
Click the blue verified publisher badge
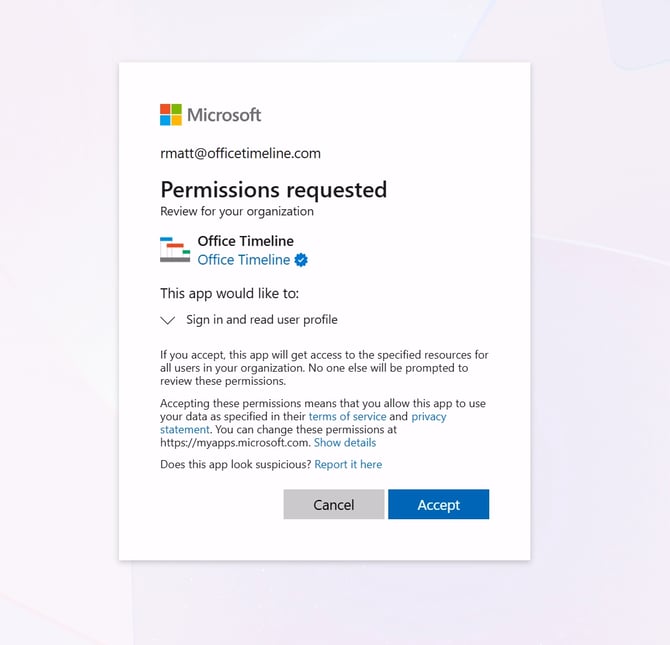pyautogui.click(x=301, y=260)
